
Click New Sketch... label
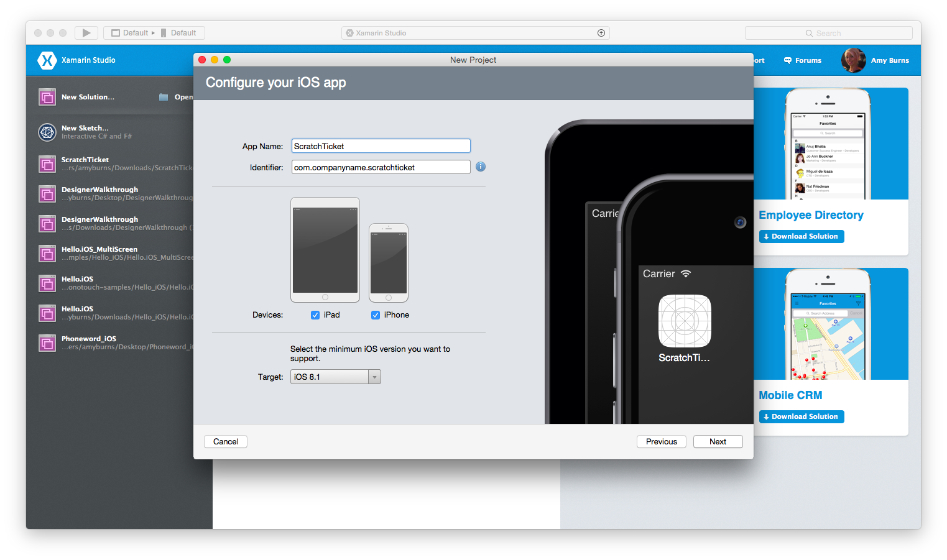coord(85,128)
